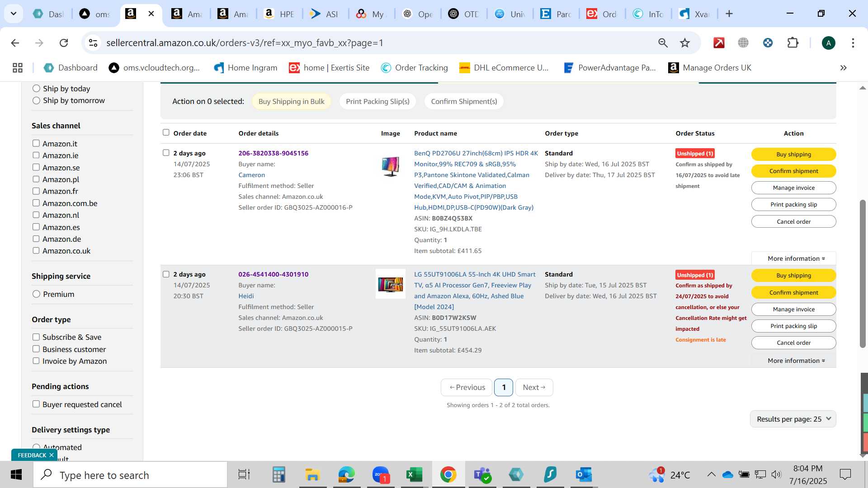Switch to ASI browser tab
The height and width of the screenshot is (488, 868).
click(325, 14)
